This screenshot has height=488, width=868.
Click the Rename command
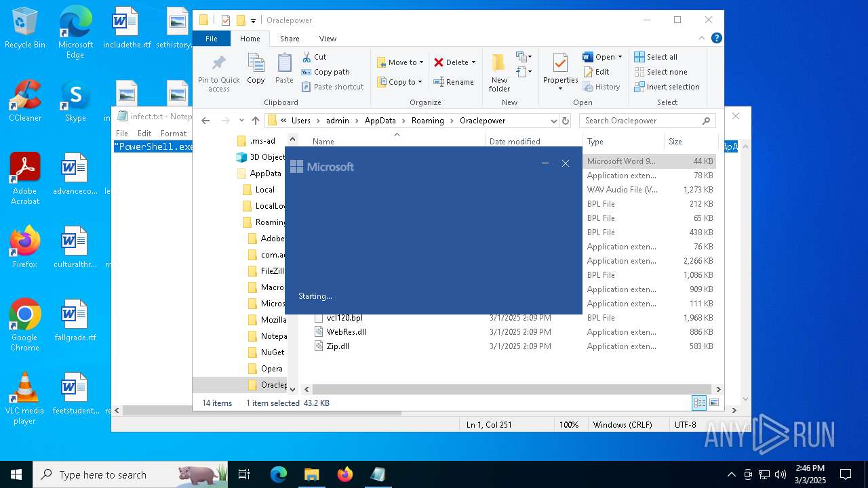pyautogui.click(x=454, y=82)
